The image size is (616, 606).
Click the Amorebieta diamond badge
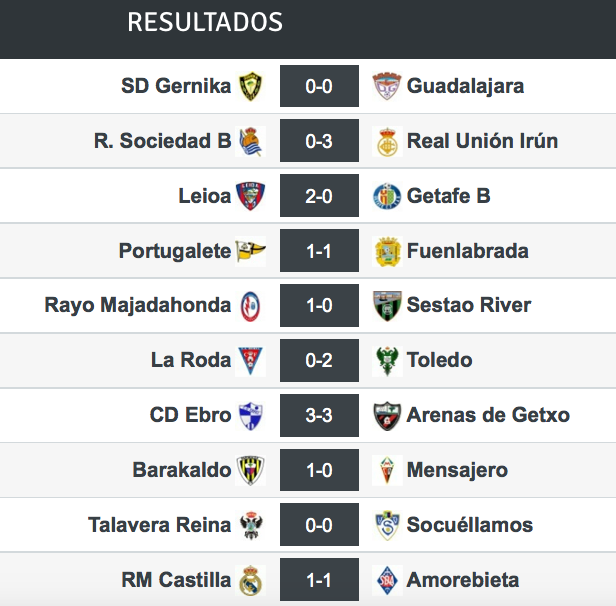[387, 580]
